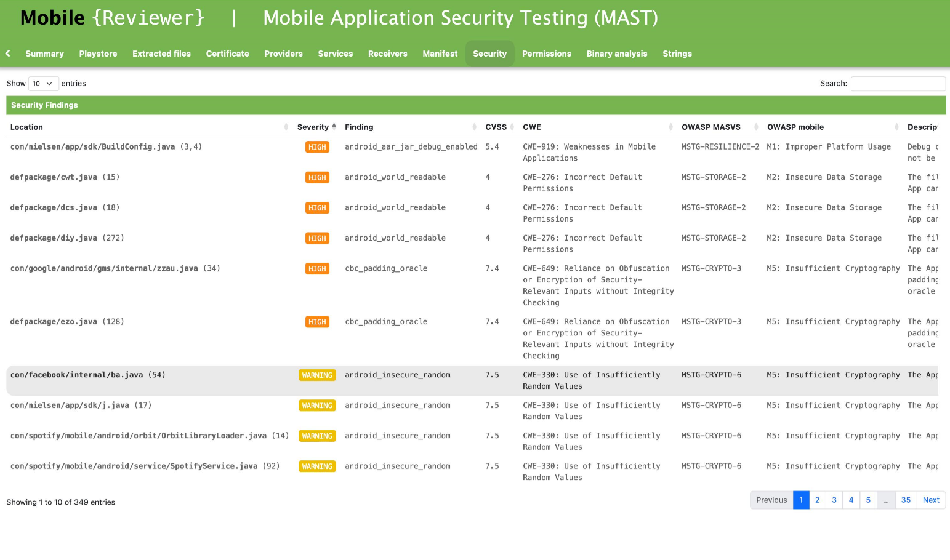
Task: Sort by OWASP MASVS column
Action: (710, 127)
